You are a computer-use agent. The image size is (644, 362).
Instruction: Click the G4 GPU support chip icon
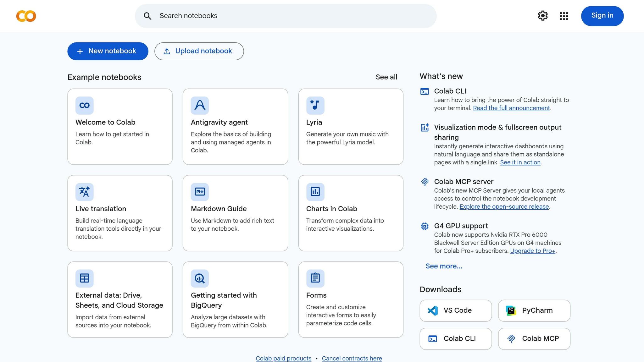point(425,226)
